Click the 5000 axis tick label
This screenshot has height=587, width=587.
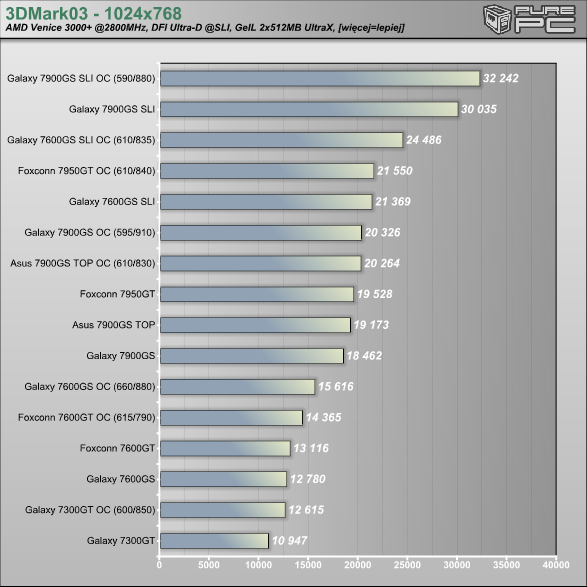(209, 565)
